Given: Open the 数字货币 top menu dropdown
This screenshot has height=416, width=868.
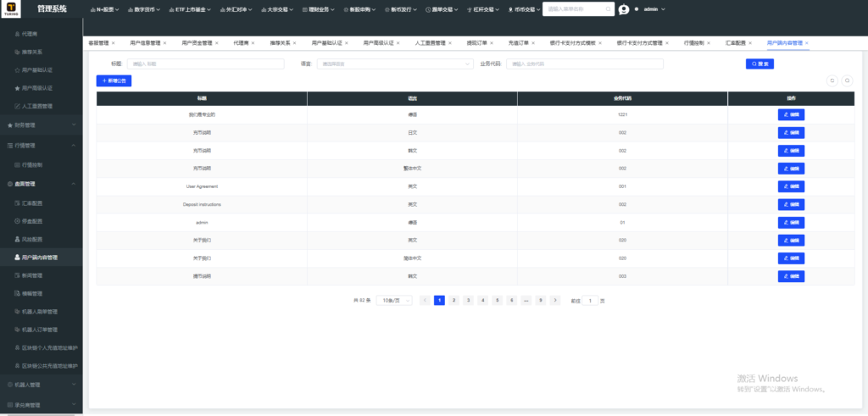Looking at the screenshot, I should click(144, 9).
